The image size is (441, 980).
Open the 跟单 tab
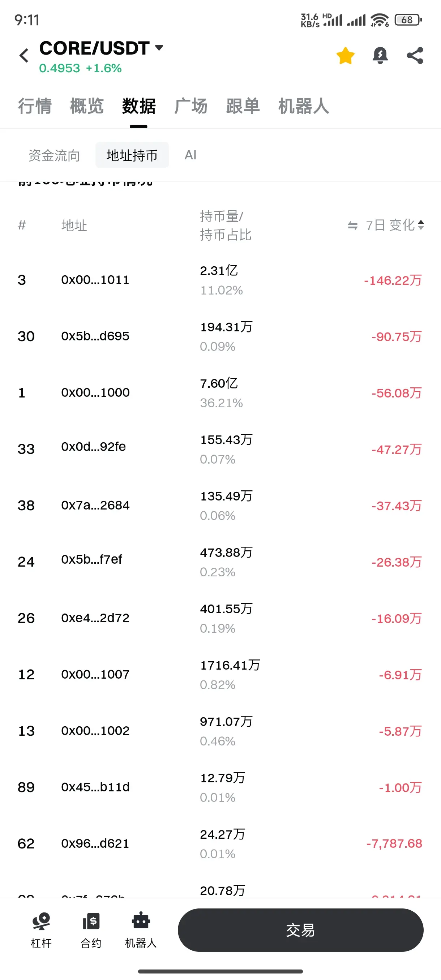coord(243,106)
